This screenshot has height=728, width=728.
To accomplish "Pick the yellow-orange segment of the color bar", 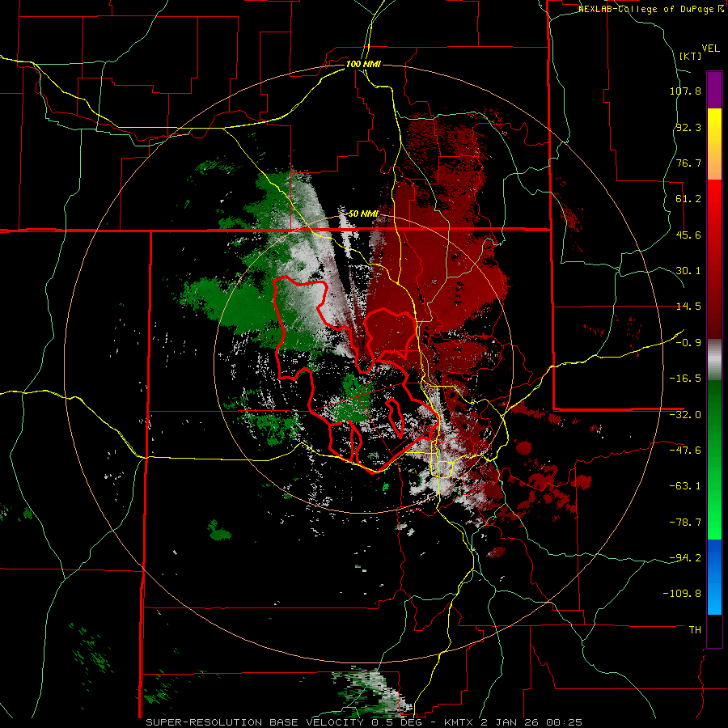I will (714, 144).
